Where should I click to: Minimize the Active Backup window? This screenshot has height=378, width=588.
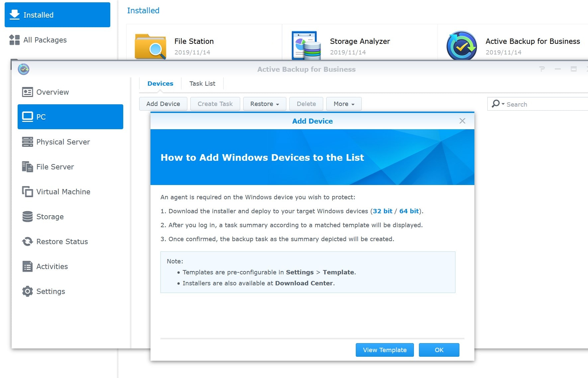tap(558, 69)
